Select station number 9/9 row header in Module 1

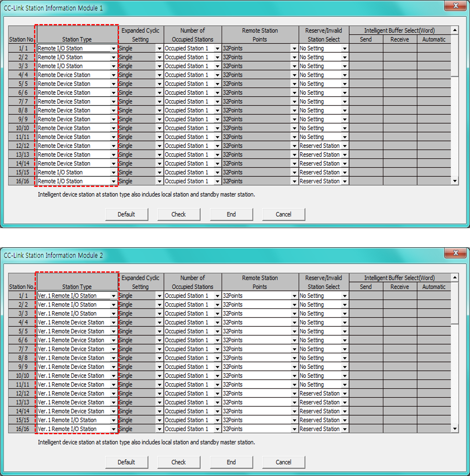click(x=23, y=119)
